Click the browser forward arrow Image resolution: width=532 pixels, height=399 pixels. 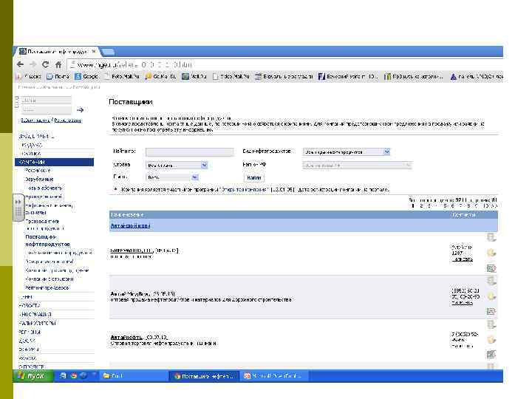33,64
